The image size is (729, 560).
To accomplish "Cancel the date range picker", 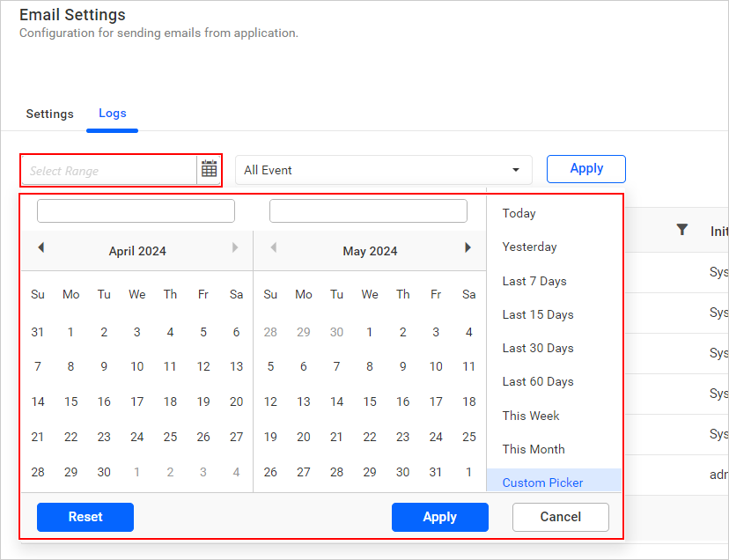I will (x=560, y=517).
